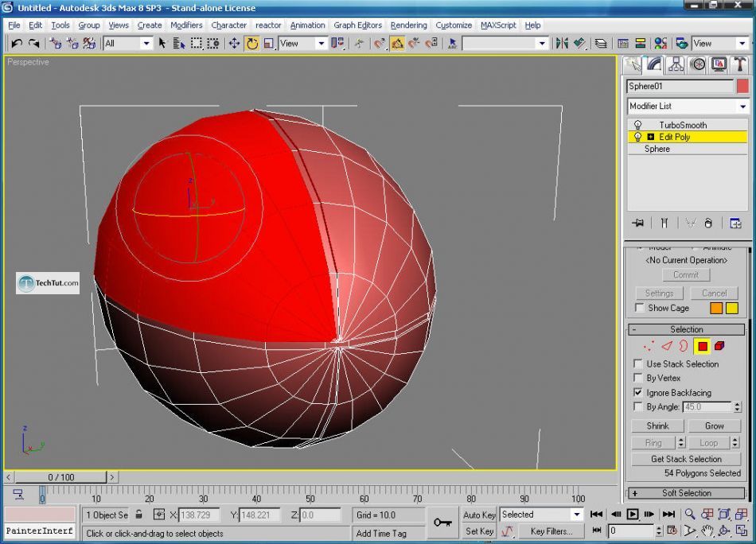The width and height of the screenshot is (756, 544).
Task: Open the Graph Editors menu
Action: pos(357,25)
